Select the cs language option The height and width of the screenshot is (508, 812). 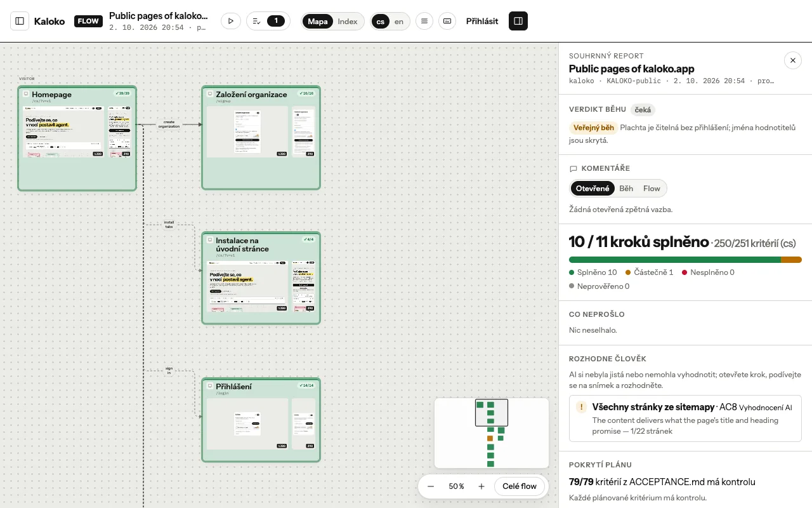pyautogui.click(x=380, y=21)
